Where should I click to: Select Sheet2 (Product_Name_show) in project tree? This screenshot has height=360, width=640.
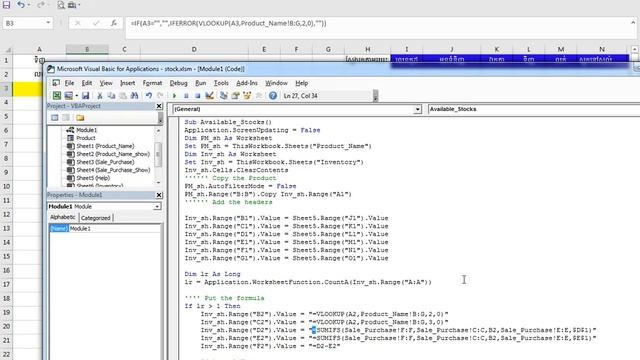pyautogui.click(x=113, y=154)
